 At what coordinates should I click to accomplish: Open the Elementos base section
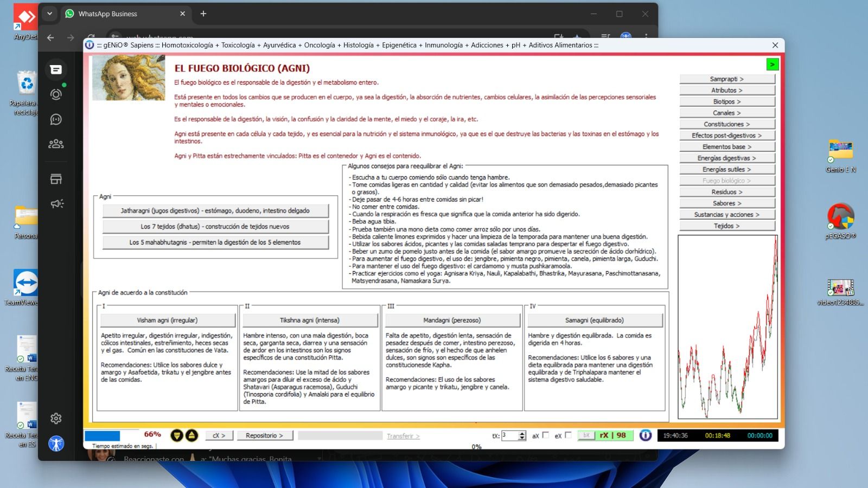[727, 147]
